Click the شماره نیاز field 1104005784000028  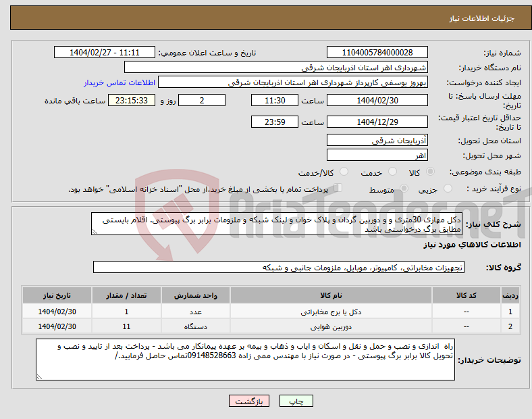(x=377, y=53)
